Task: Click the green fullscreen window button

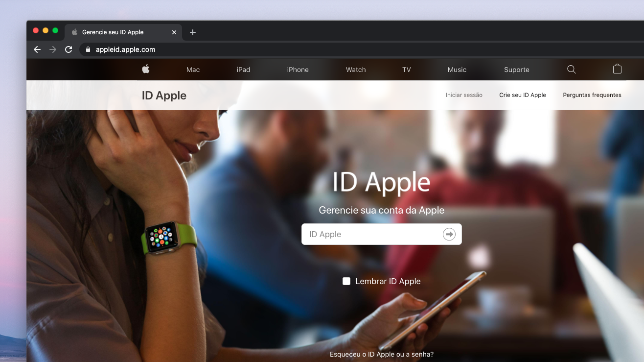Action: point(55,30)
